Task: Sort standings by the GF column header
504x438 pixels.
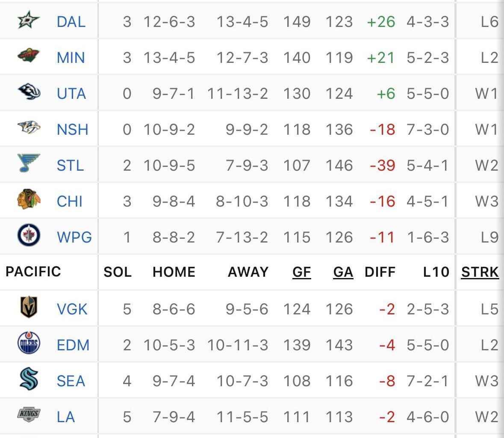Action: 302,272
